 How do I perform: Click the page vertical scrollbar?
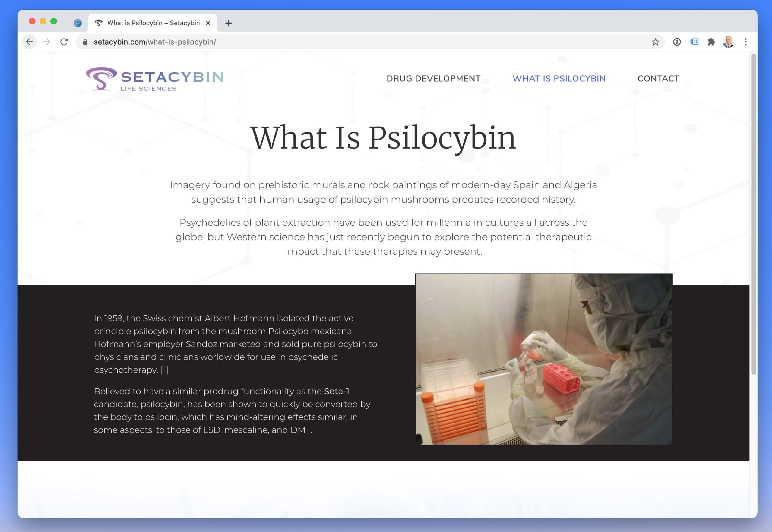click(x=753, y=213)
